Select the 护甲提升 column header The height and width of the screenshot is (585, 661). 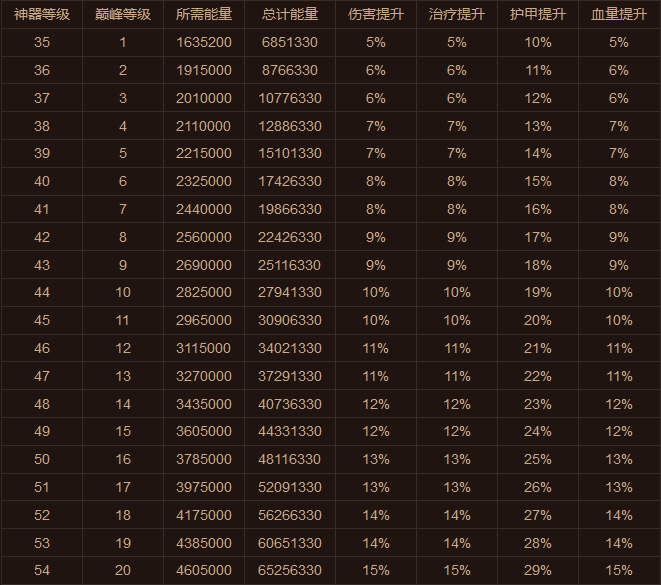click(x=537, y=15)
